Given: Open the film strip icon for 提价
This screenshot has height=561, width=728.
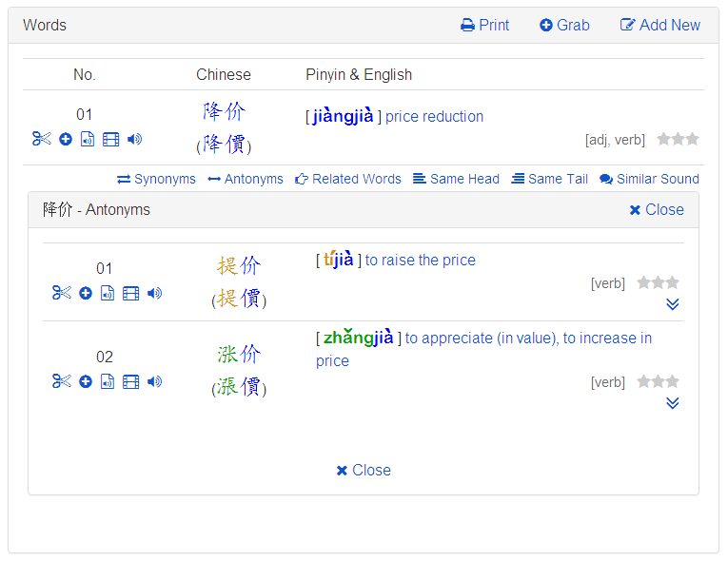Looking at the screenshot, I should click(131, 293).
